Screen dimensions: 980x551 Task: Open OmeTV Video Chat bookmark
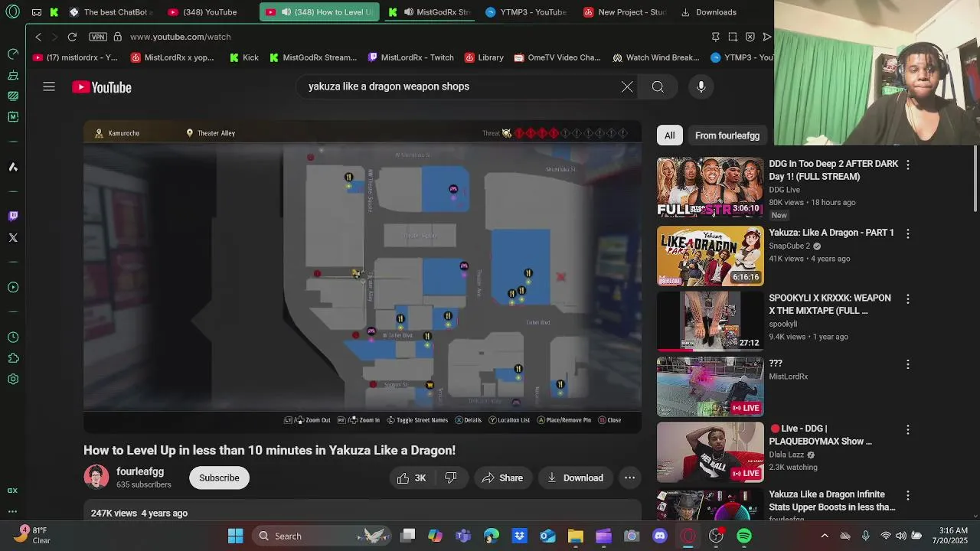click(x=557, y=57)
